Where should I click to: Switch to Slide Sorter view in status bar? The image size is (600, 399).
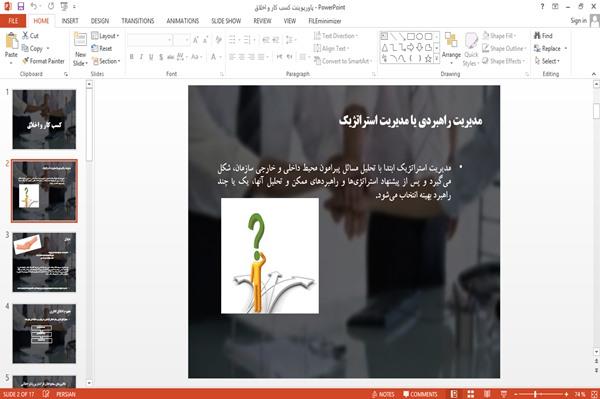[471, 394]
